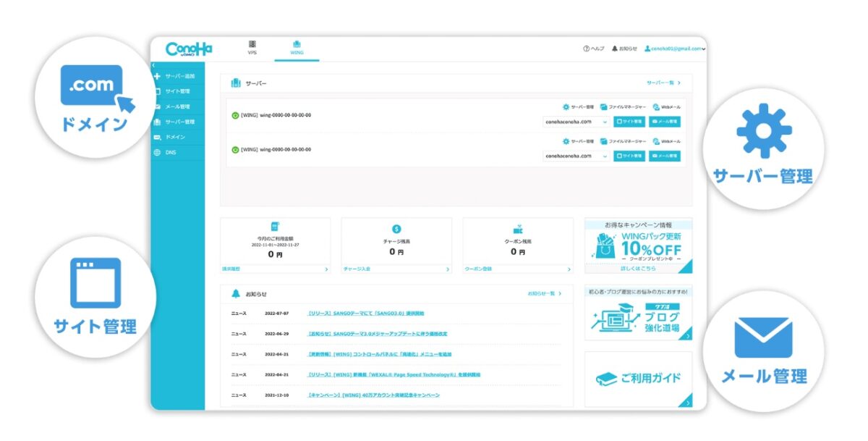
Task: Click サーバー追加 plus icon in sidebar
Action: click(158, 76)
